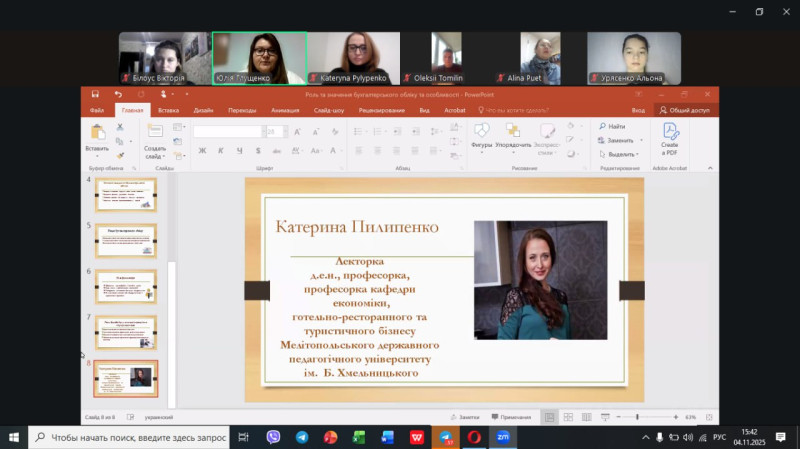Toggle the Заметки notes pane

[x=464, y=416]
